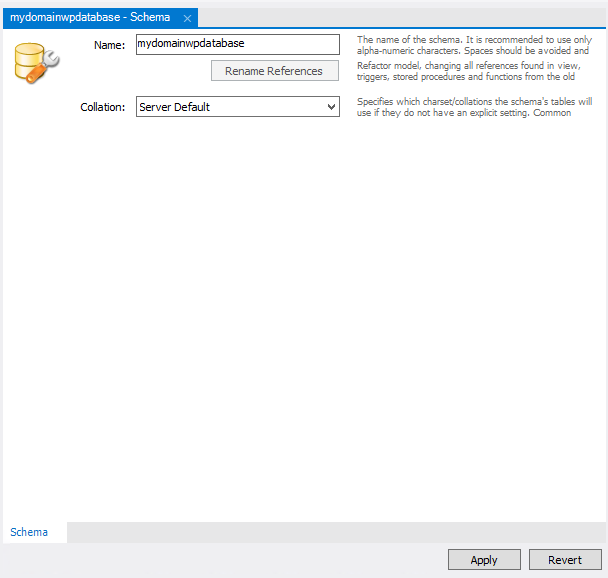The height and width of the screenshot is (578, 608).
Task: Click the golden database cylinder icon
Action: coord(28,61)
